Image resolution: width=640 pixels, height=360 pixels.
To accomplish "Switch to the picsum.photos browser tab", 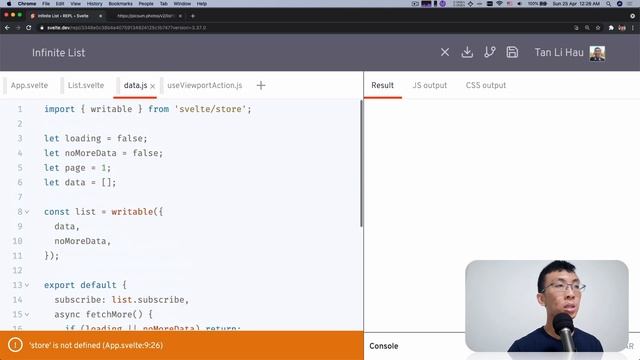I will coord(145,16).
